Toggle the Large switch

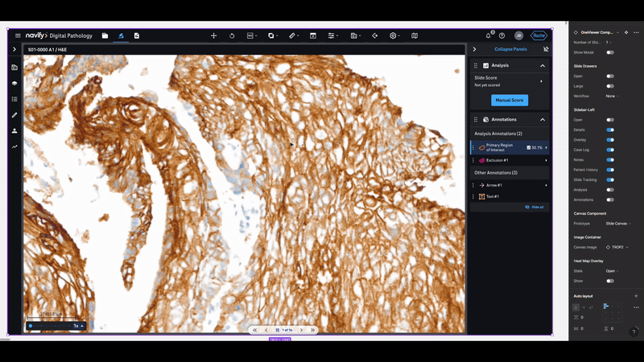[x=610, y=86]
